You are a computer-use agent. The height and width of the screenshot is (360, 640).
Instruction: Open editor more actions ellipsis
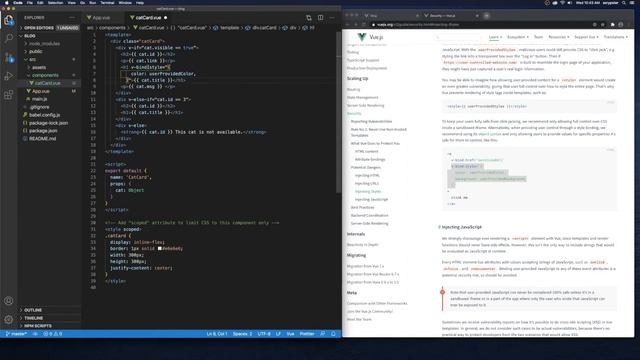point(332,18)
